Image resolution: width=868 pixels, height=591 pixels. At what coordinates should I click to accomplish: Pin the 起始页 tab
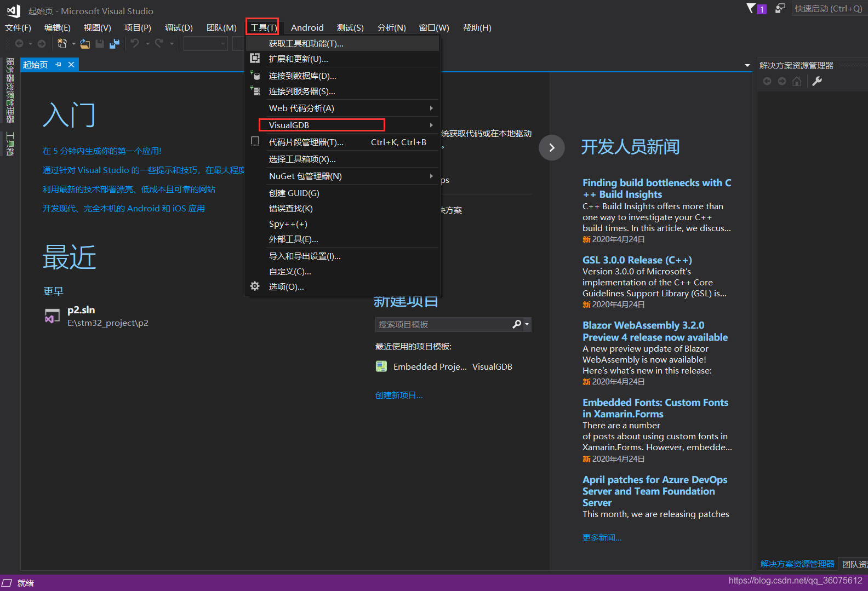coord(59,65)
